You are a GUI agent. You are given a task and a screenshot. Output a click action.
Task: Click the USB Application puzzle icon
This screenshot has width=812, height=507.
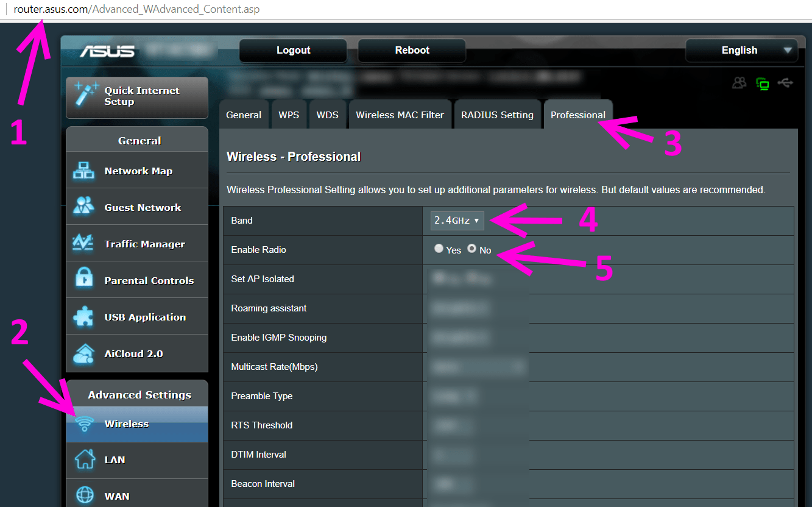[x=83, y=317]
